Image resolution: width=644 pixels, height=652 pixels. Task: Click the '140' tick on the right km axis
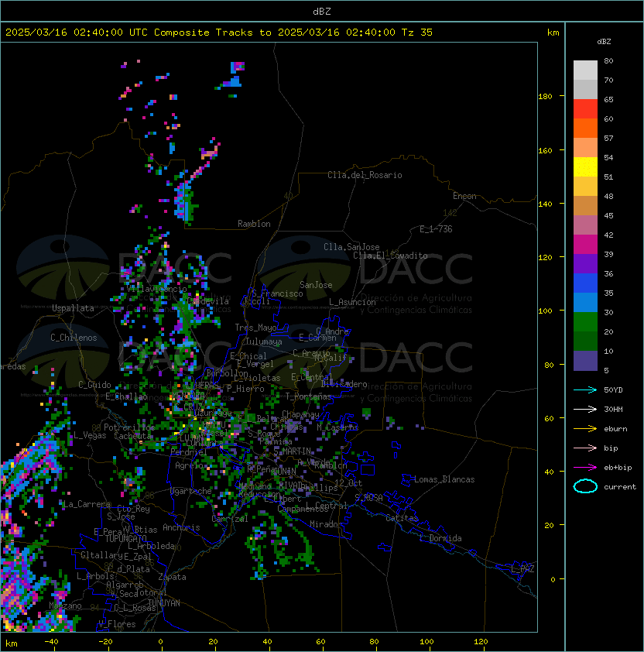[x=545, y=204]
